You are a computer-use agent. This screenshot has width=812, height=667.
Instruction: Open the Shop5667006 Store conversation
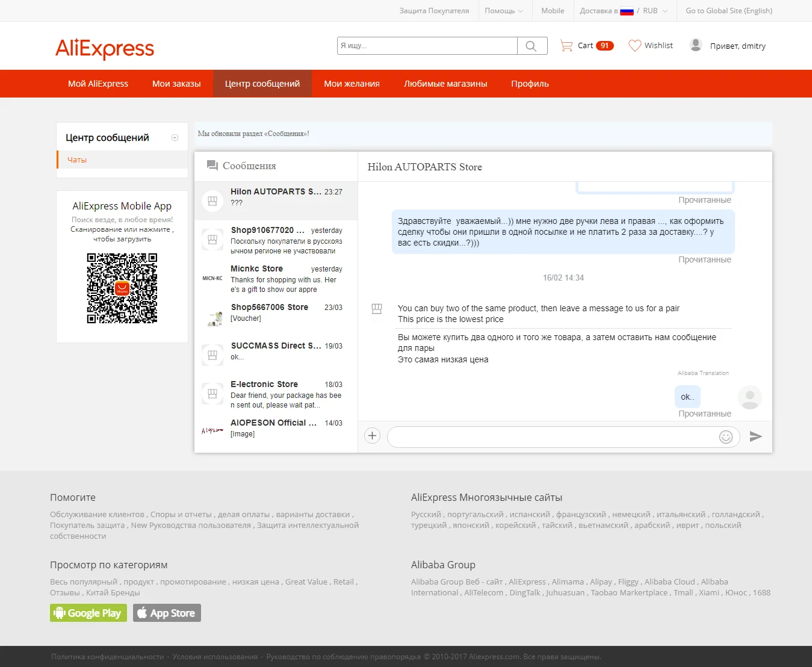click(x=276, y=317)
